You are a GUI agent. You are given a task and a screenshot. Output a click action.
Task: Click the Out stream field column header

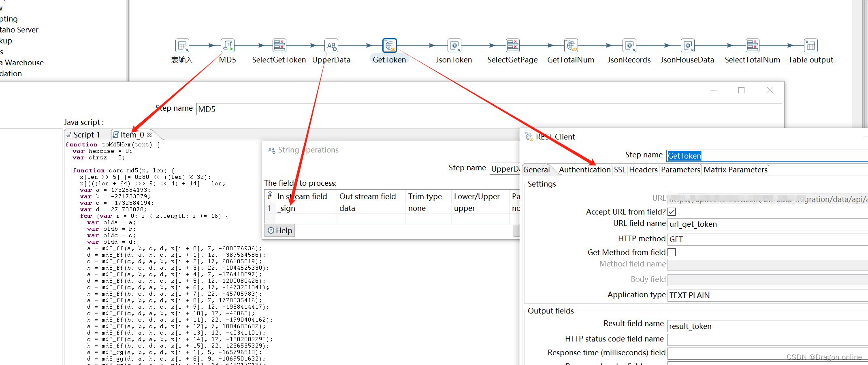(371, 196)
